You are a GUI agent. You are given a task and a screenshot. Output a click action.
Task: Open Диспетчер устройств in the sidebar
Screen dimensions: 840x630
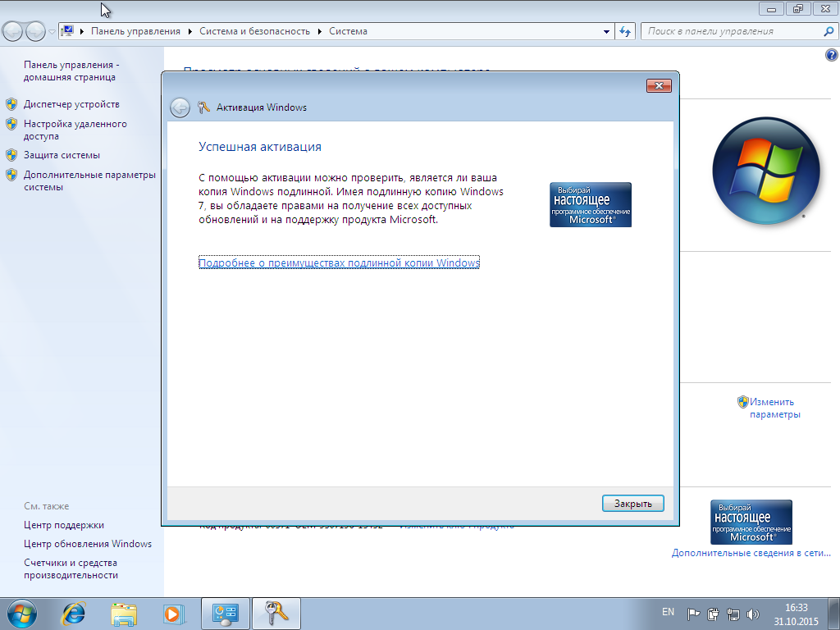click(x=71, y=104)
